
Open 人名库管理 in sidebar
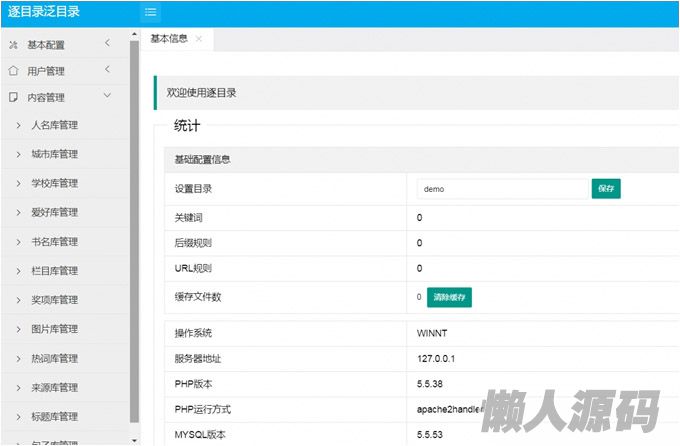pos(68,125)
